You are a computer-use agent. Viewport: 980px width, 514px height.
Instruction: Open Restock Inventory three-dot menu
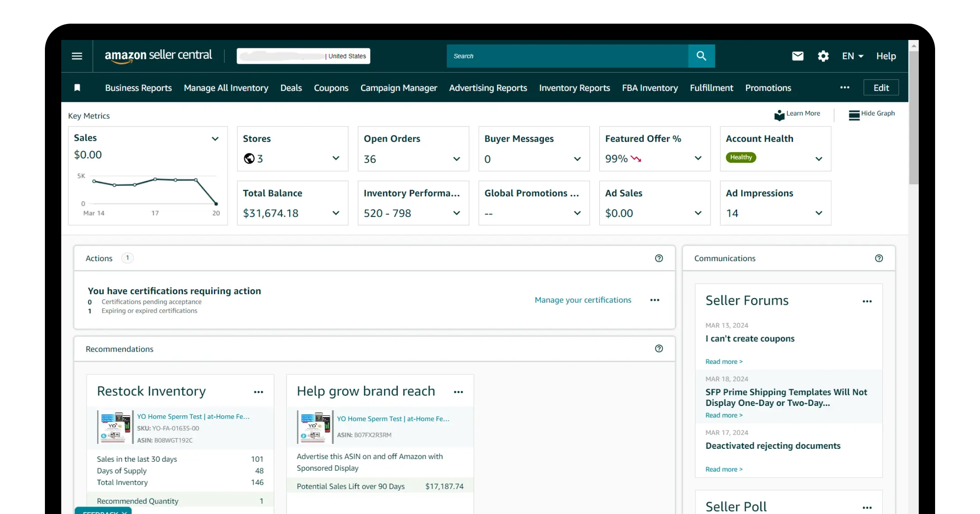(x=258, y=392)
